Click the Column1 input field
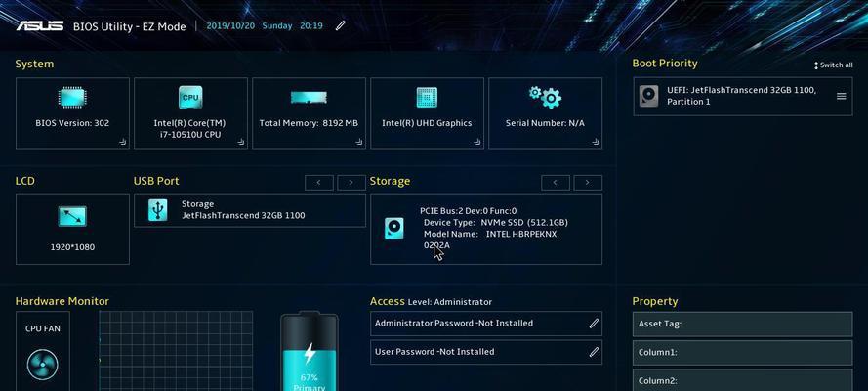Image resolution: width=868 pixels, height=391 pixels. point(743,352)
